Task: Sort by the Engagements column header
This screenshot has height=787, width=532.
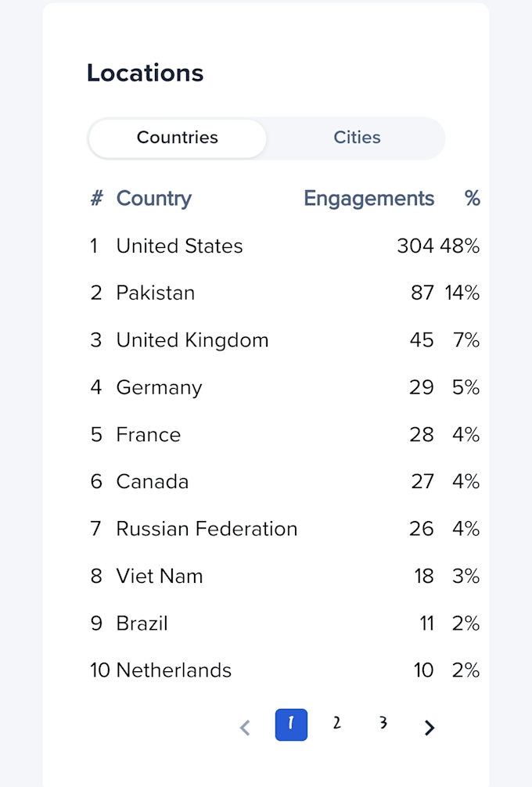Action: point(369,198)
